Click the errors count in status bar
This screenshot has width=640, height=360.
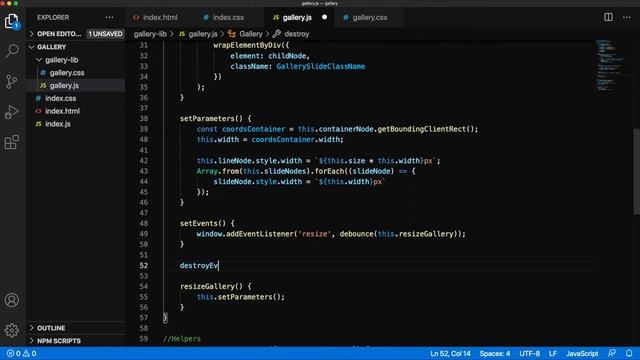[x=14, y=353]
